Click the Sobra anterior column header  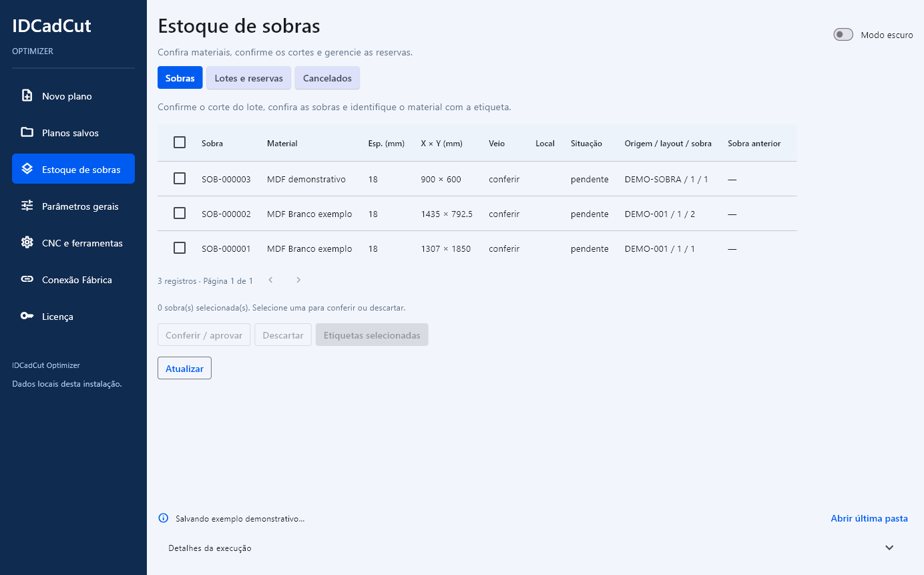(754, 144)
